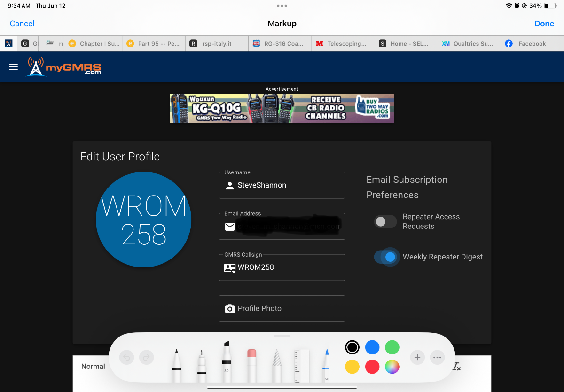564x392 pixels.
Task: Switch to the Facebook browser tab
Action: 531,44
